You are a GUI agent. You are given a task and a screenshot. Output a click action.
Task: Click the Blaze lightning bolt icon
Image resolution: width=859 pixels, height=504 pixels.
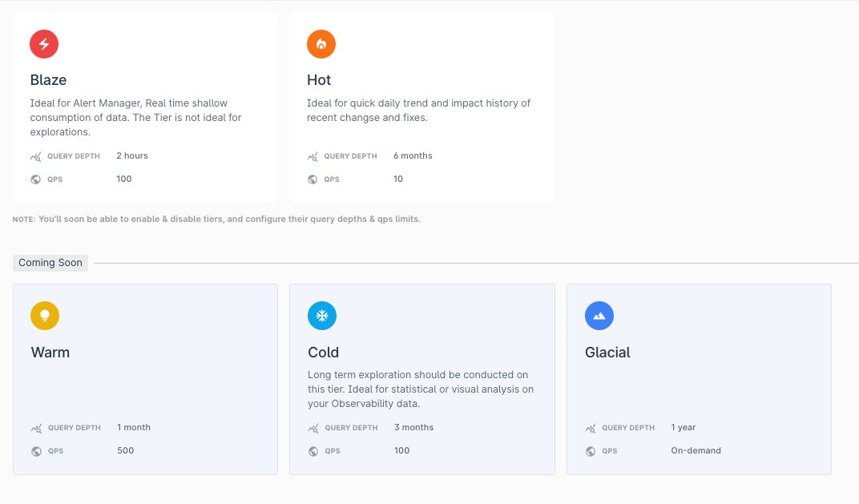44,44
